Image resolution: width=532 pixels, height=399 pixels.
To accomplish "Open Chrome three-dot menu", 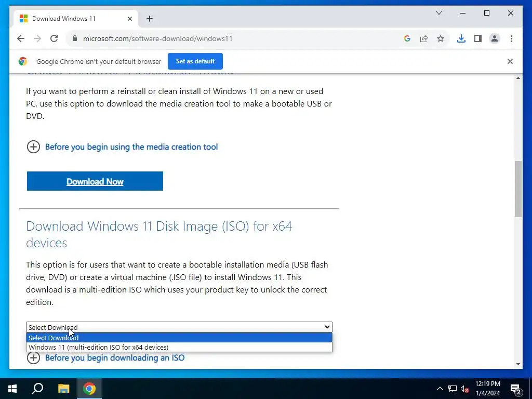I will click(x=511, y=38).
